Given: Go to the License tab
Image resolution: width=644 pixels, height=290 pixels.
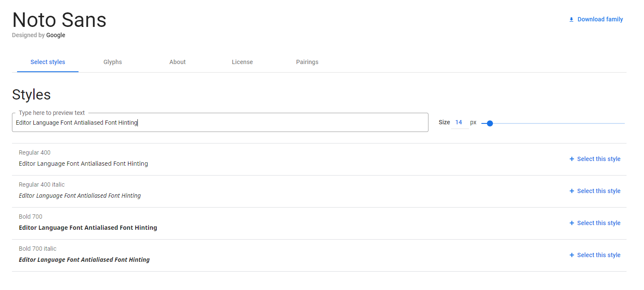Looking at the screenshot, I should (x=242, y=62).
